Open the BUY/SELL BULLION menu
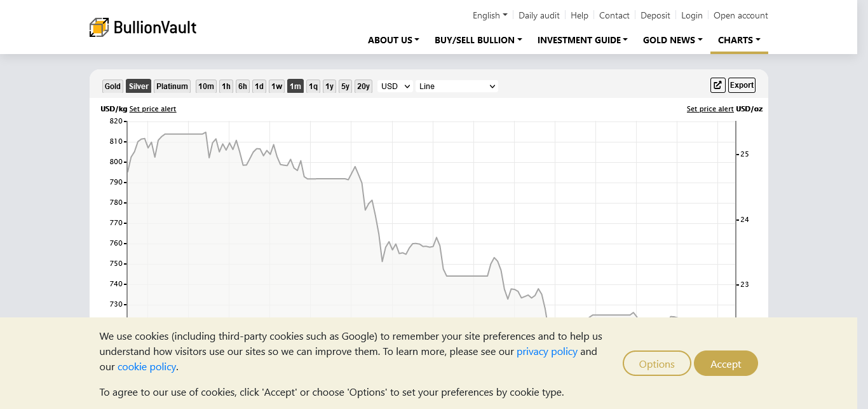The image size is (868, 409). point(478,40)
